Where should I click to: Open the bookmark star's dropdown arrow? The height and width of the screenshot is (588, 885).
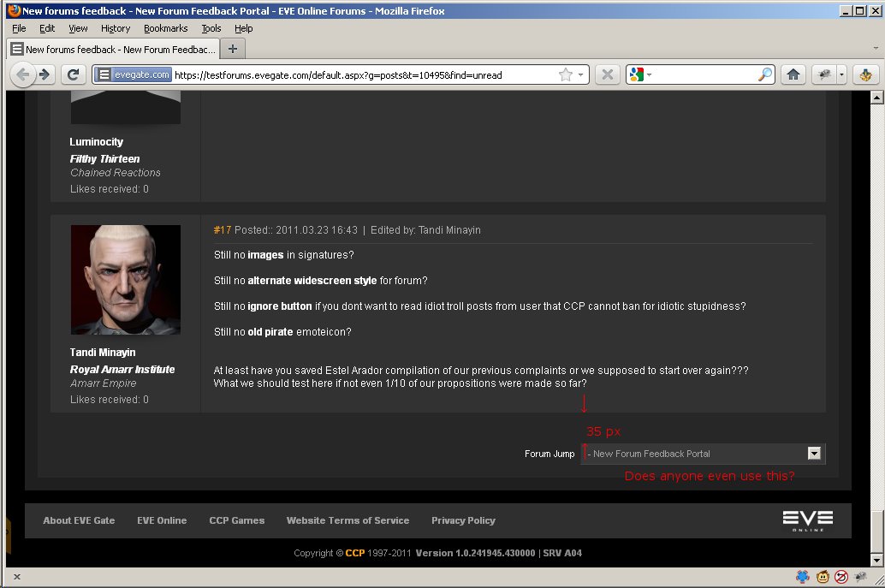tap(581, 74)
